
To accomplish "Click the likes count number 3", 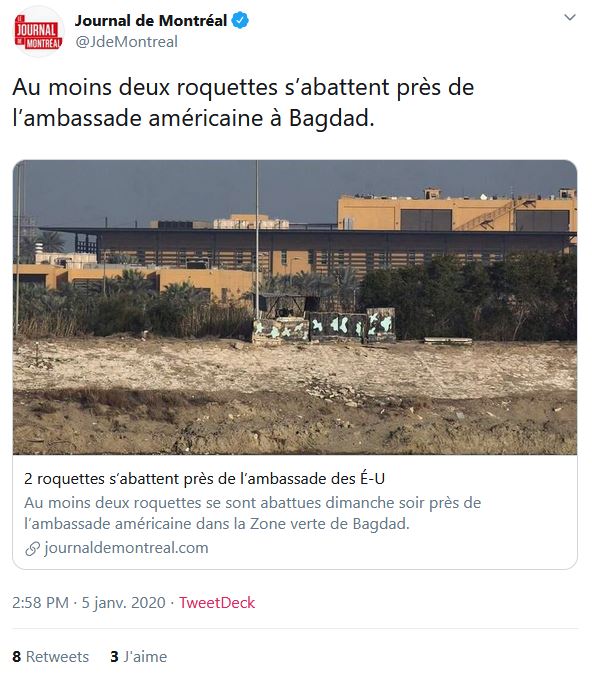I will [x=114, y=657].
